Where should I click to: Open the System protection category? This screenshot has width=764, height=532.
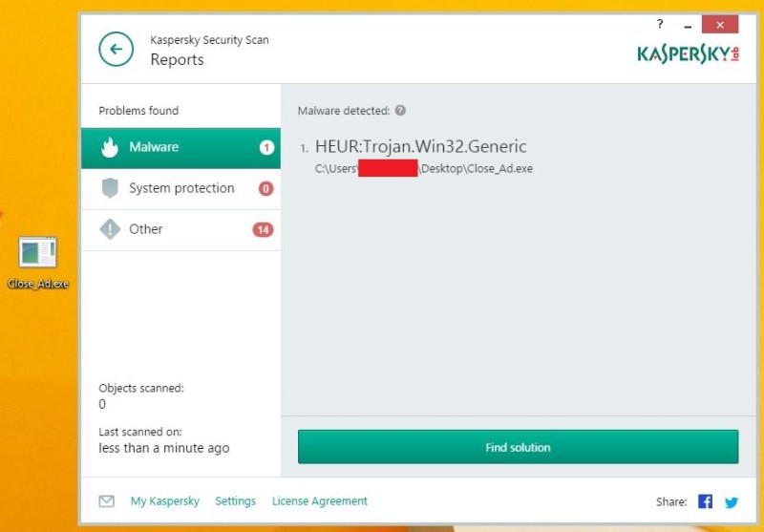[x=180, y=189]
